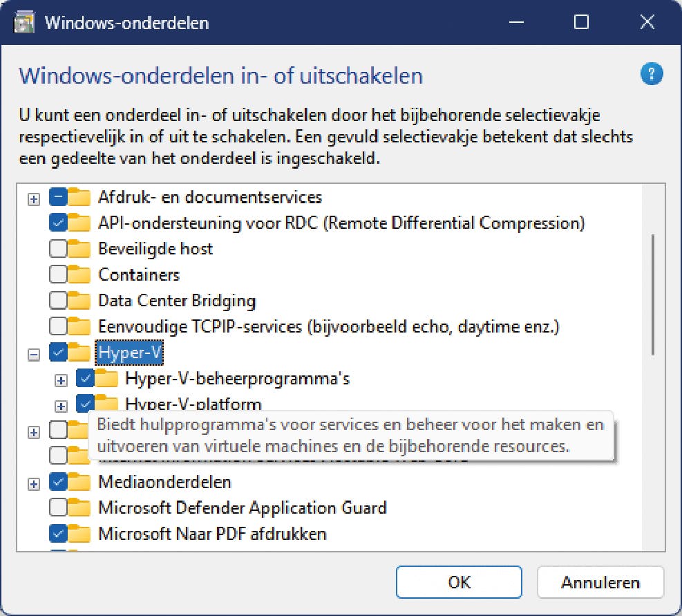Click the folder icon beside Mediaonderdelen

[80, 483]
